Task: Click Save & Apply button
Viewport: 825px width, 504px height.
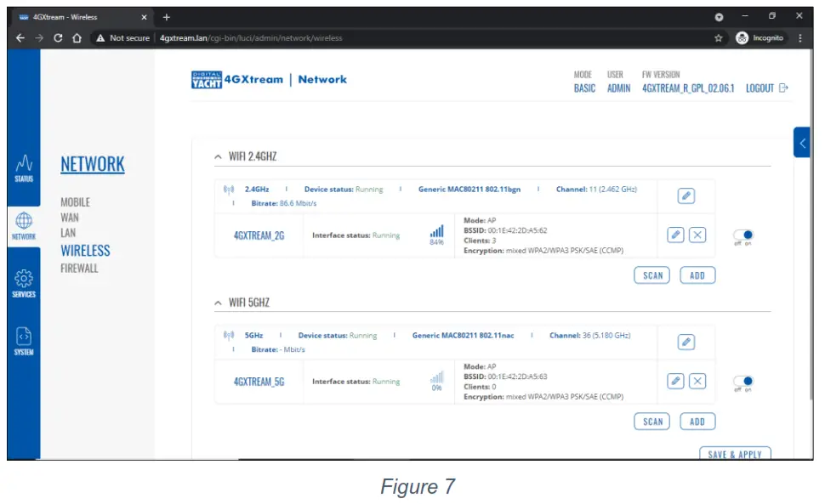Action: tap(735, 454)
